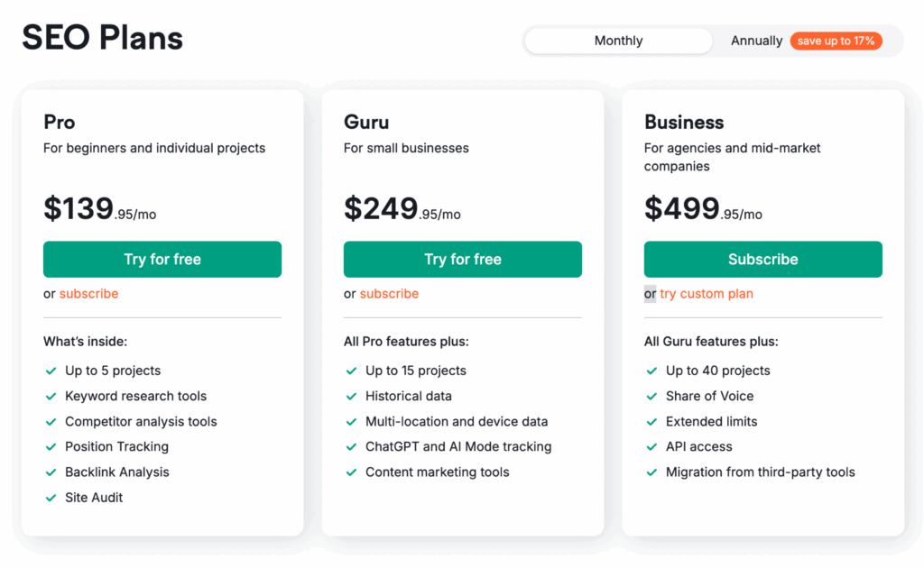
Task: Open the subscribe link under Guru plan
Action: pyautogui.click(x=389, y=294)
